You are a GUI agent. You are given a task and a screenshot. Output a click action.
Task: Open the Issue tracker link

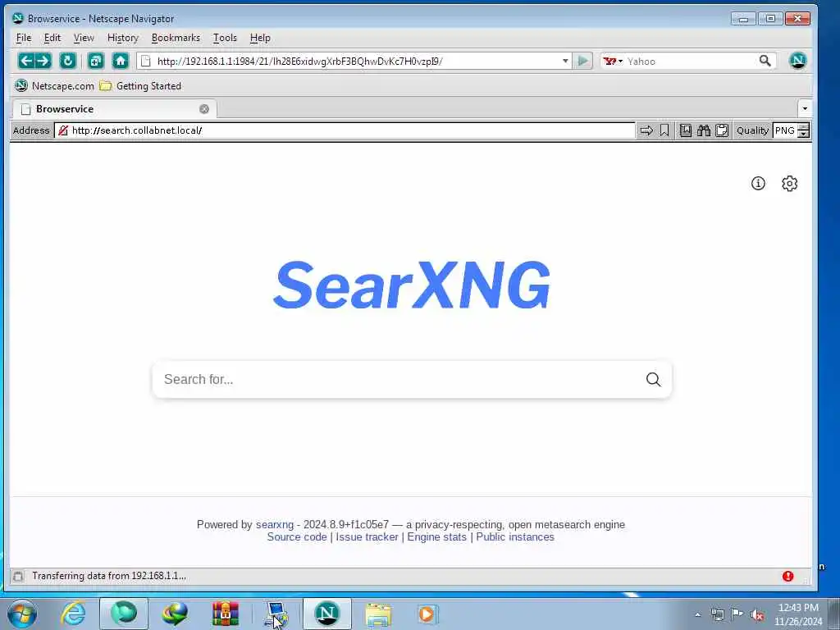click(x=367, y=536)
